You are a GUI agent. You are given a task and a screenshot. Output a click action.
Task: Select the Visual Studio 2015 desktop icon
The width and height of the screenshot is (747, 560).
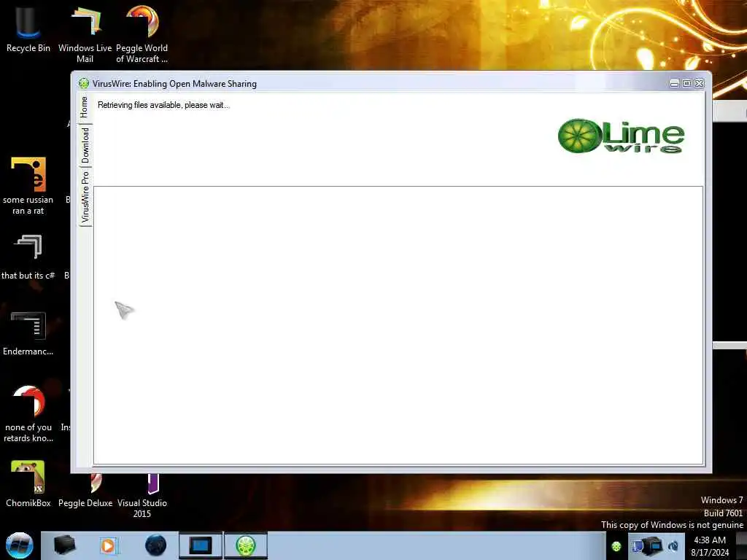click(x=142, y=495)
